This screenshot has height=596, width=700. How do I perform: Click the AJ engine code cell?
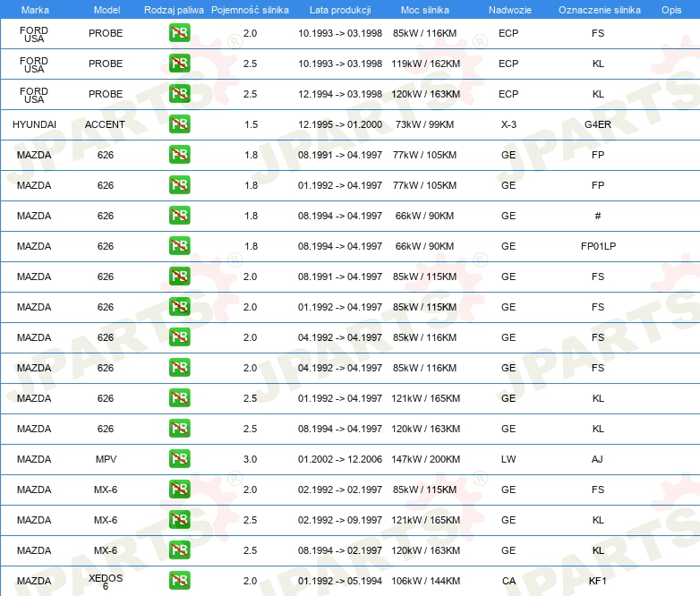(597, 459)
